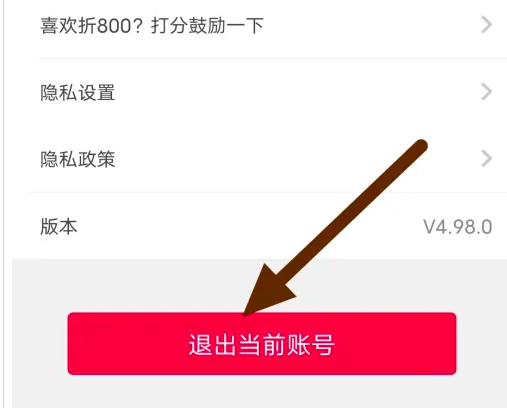Log out via 退出当前账号 button

tap(262, 344)
